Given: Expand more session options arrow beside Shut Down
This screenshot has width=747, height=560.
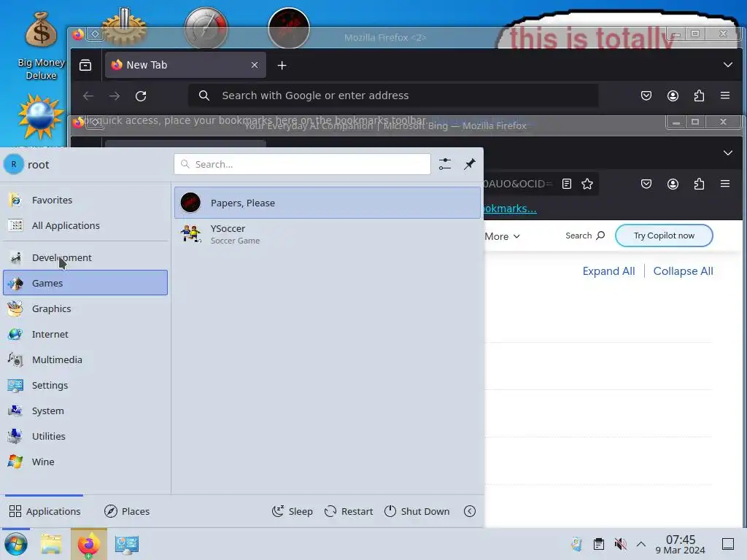Looking at the screenshot, I should pos(470,511).
